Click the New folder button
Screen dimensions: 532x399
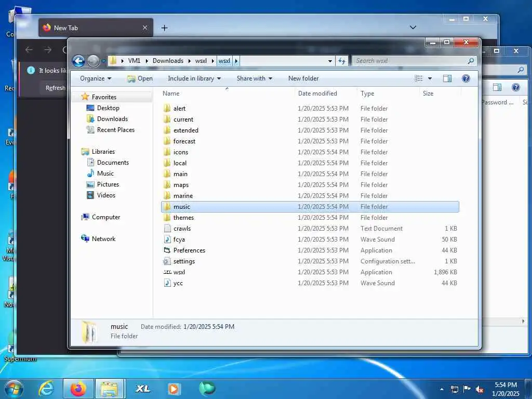[x=303, y=78]
